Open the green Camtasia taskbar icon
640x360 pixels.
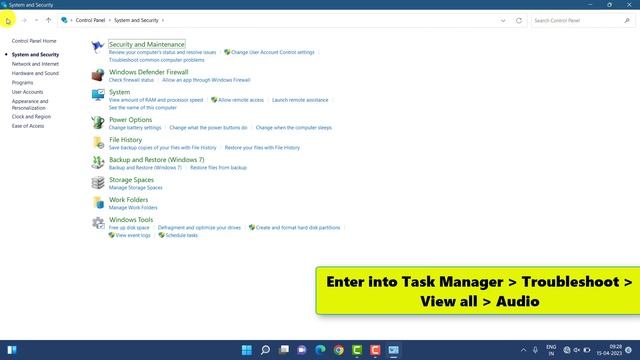click(x=357, y=350)
